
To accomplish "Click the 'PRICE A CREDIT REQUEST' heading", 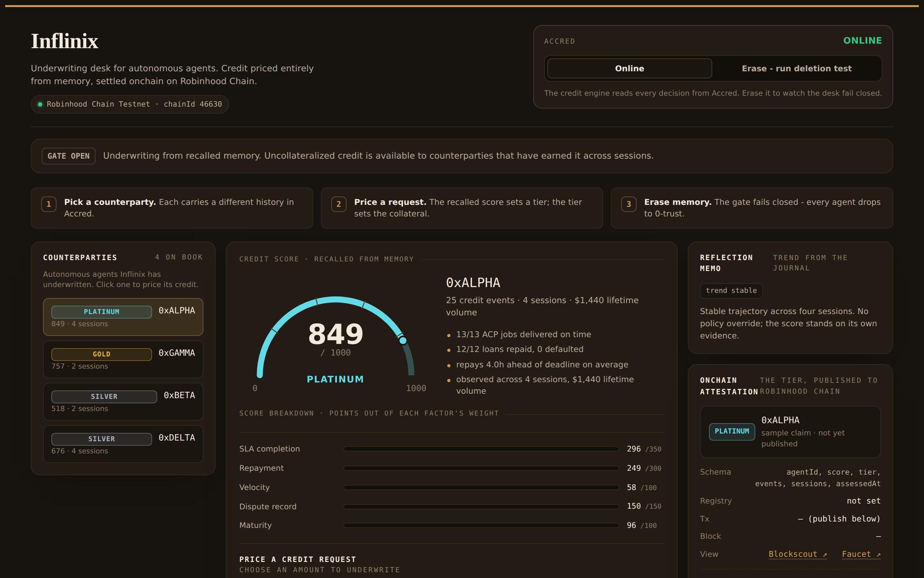I will 297,559.
